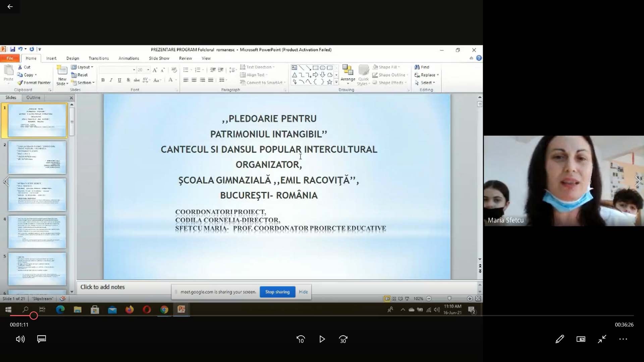Screen dimensions: 644x362
Task: Enable mini player view icon
Action: [x=581, y=339]
